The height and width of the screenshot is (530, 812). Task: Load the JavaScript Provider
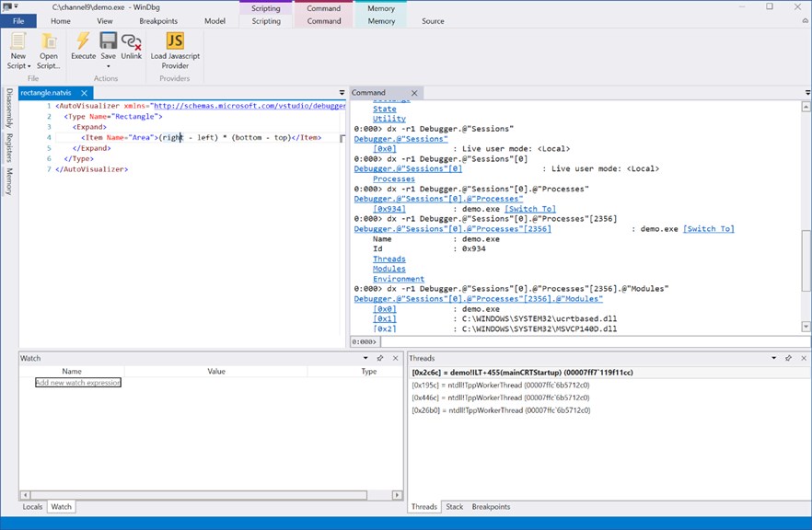pyautogui.click(x=175, y=51)
